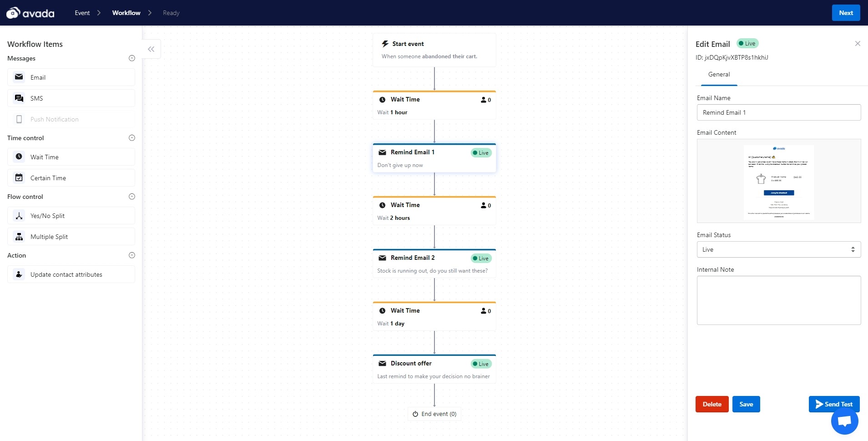Select the SMS chat bubble icon

coord(19,98)
